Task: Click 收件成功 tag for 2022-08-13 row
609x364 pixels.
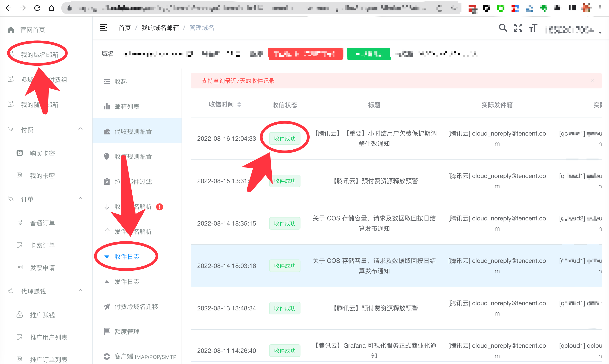Action: point(285,308)
